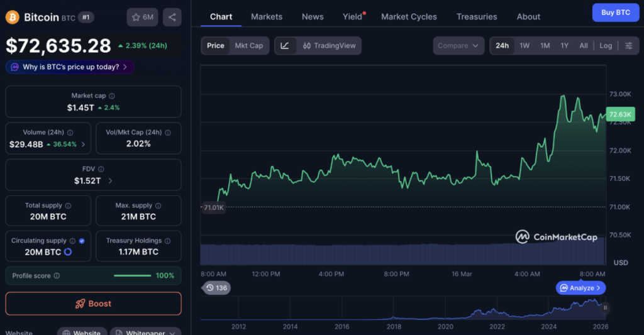Open Why is BTC's price up today link

point(70,67)
